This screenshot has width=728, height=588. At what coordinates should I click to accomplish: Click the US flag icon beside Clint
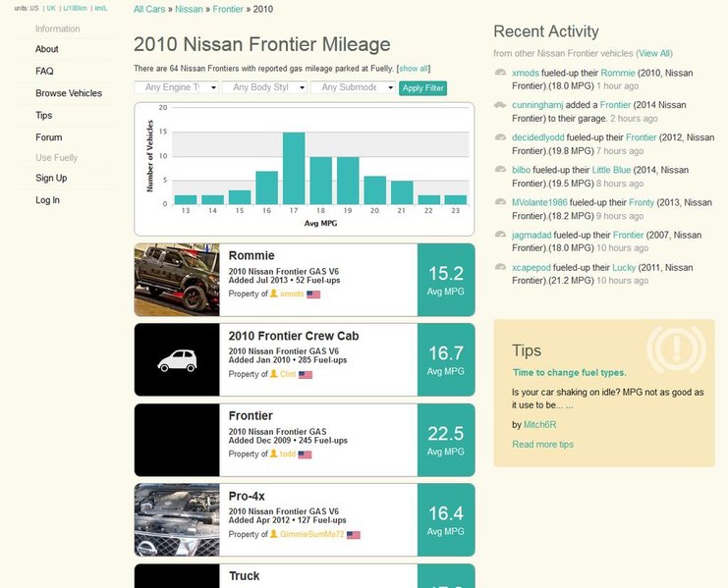tap(306, 374)
